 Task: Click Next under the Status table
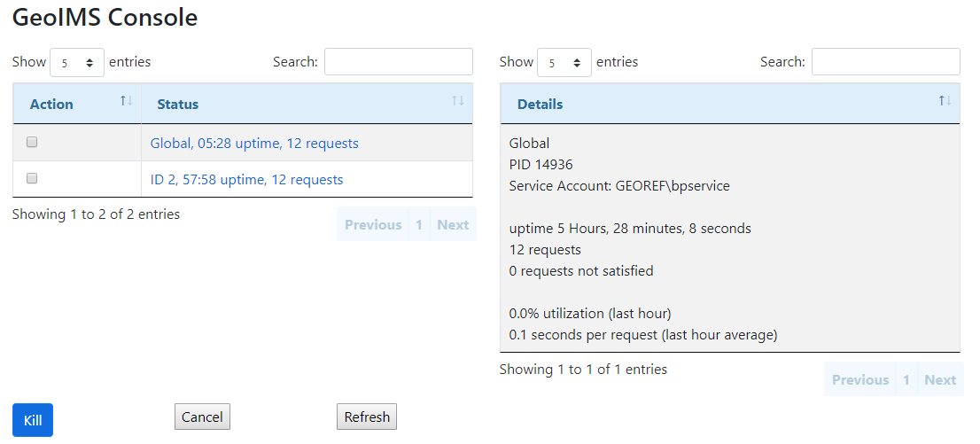pos(453,225)
